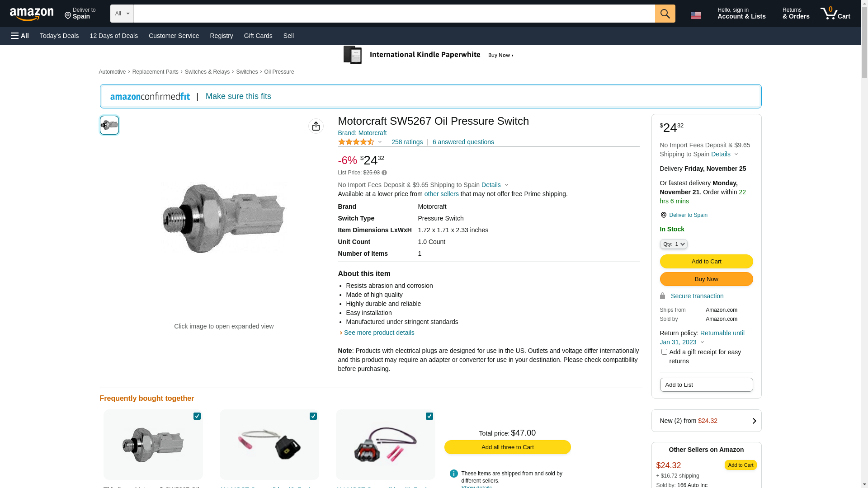This screenshot has height=488, width=868.
Task: Uncheck the third frequently bought item
Action: (x=429, y=416)
